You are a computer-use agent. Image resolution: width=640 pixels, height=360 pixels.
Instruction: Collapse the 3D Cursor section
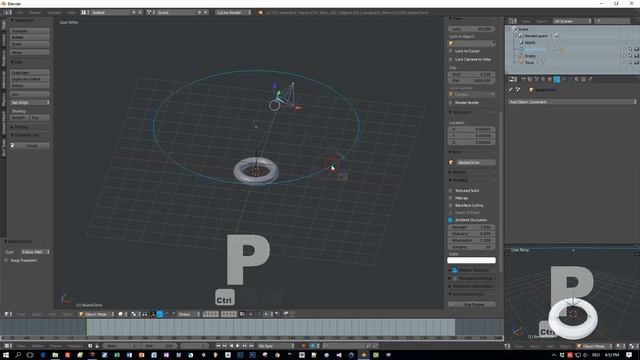click(x=460, y=112)
